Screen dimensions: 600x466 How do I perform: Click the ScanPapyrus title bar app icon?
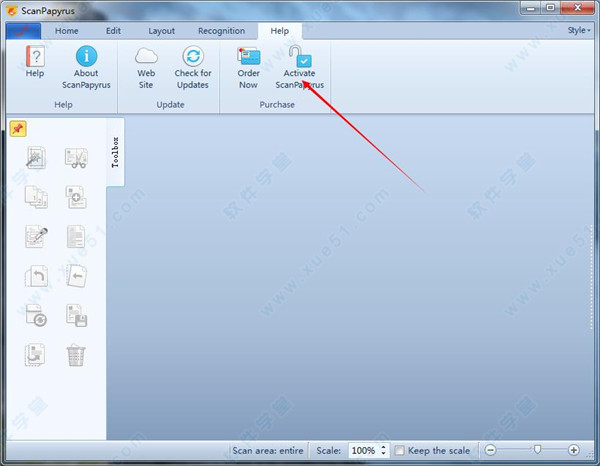tap(12, 11)
